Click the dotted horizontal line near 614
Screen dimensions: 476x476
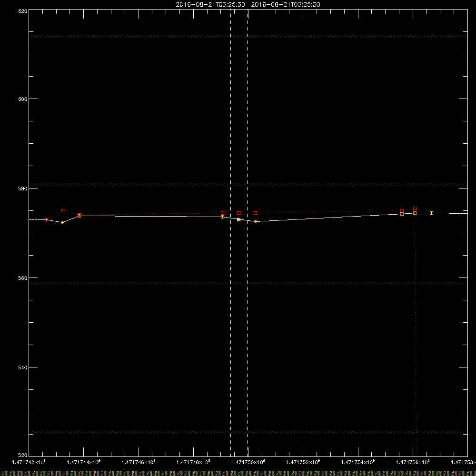tap(248, 37)
